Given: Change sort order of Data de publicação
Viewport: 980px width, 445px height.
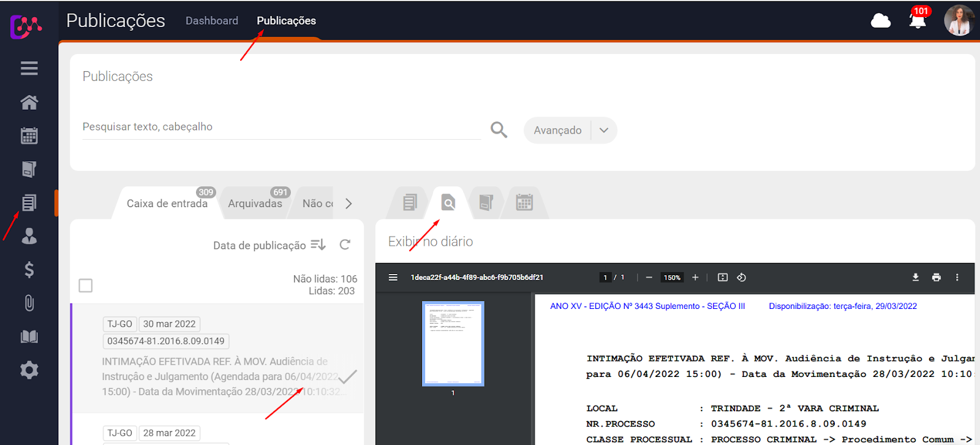Looking at the screenshot, I should [x=318, y=245].
